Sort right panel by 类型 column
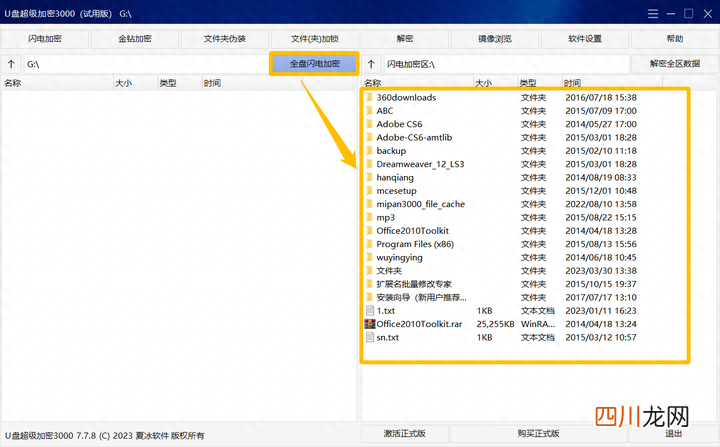 tap(540, 83)
